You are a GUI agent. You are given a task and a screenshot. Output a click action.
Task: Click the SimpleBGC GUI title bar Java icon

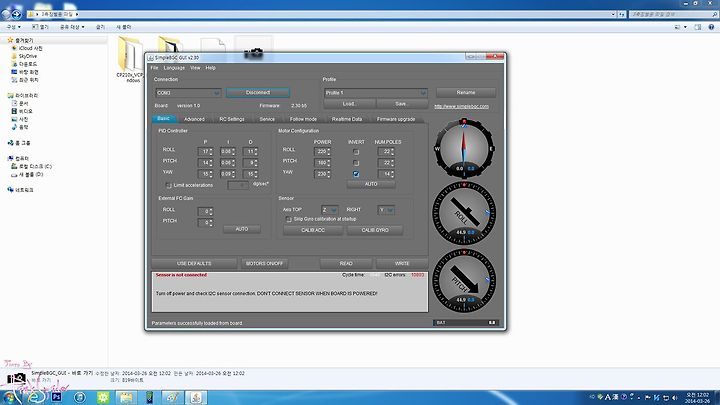(x=150, y=57)
